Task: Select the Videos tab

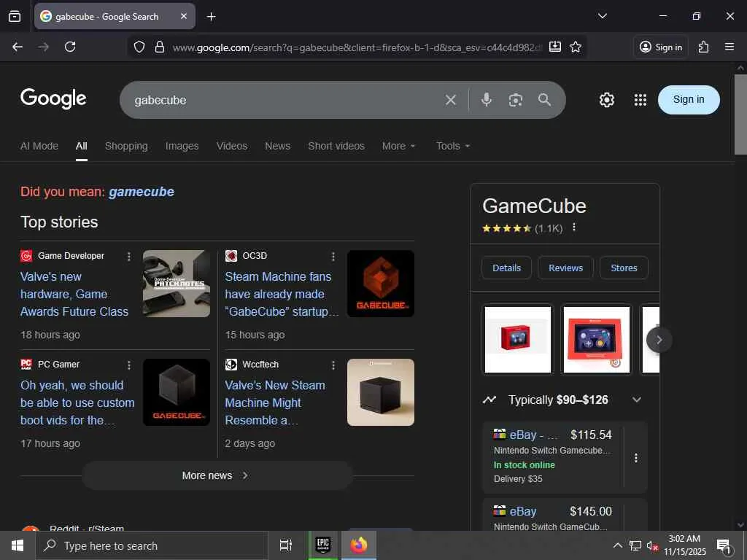Action: coord(231,146)
